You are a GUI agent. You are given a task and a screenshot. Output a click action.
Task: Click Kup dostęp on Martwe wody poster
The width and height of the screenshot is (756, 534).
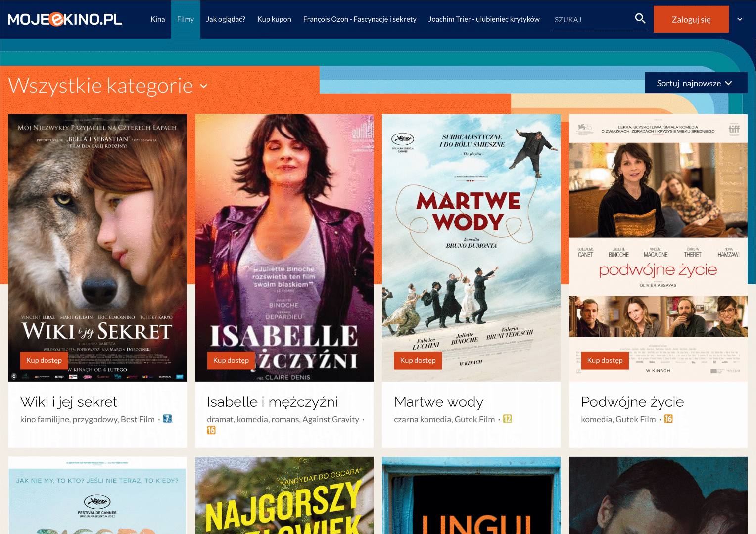[418, 360]
